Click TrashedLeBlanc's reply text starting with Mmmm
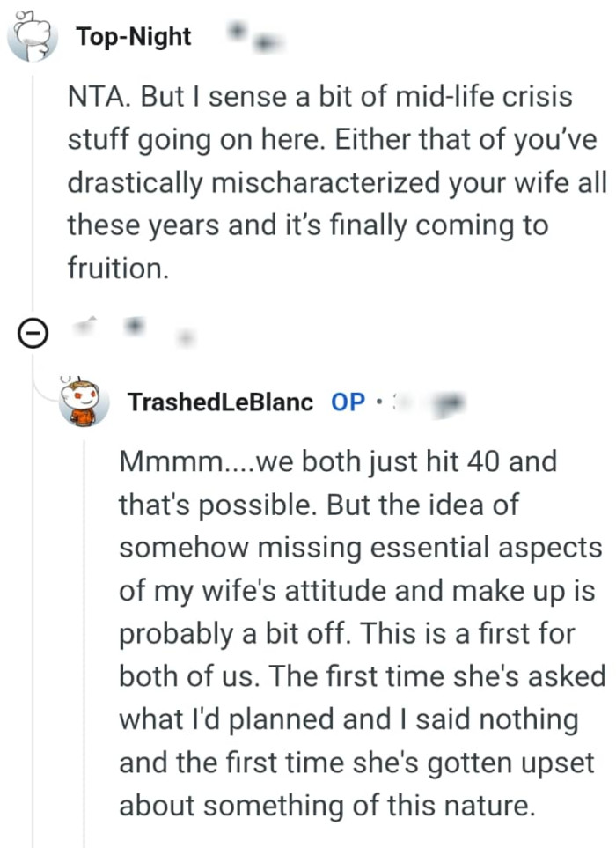 click(x=361, y=634)
